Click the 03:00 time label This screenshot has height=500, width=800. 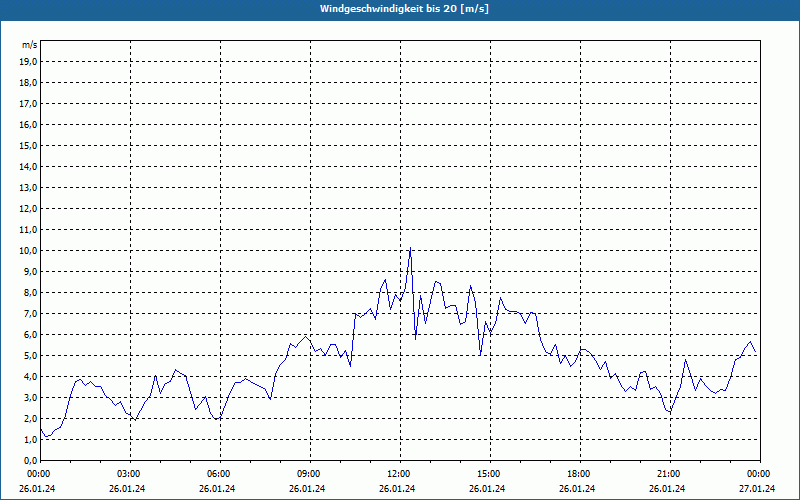130,474
